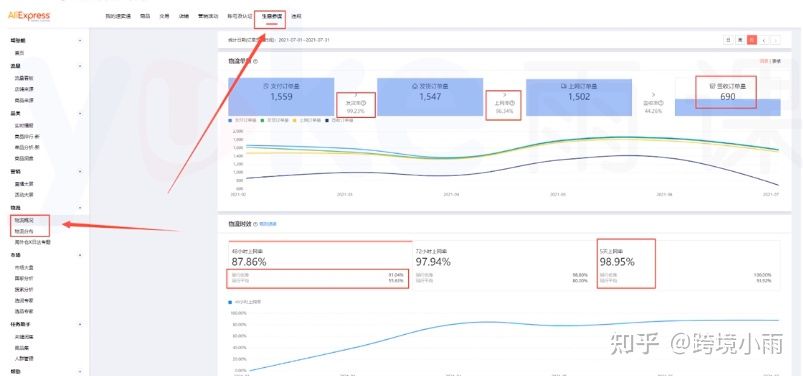Image resolution: width=803 pixels, height=376 pixels.
Task: Collapse the 市场 sidebar section
Action: click(80, 255)
